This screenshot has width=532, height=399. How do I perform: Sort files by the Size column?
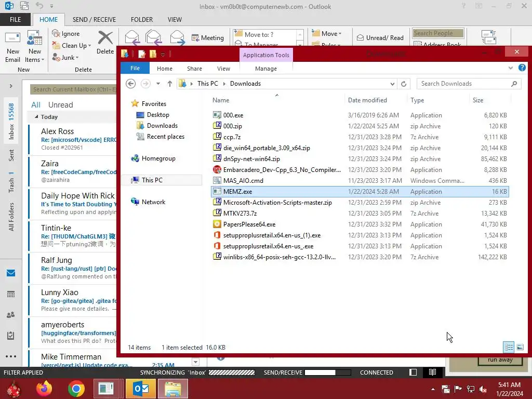point(478,100)
